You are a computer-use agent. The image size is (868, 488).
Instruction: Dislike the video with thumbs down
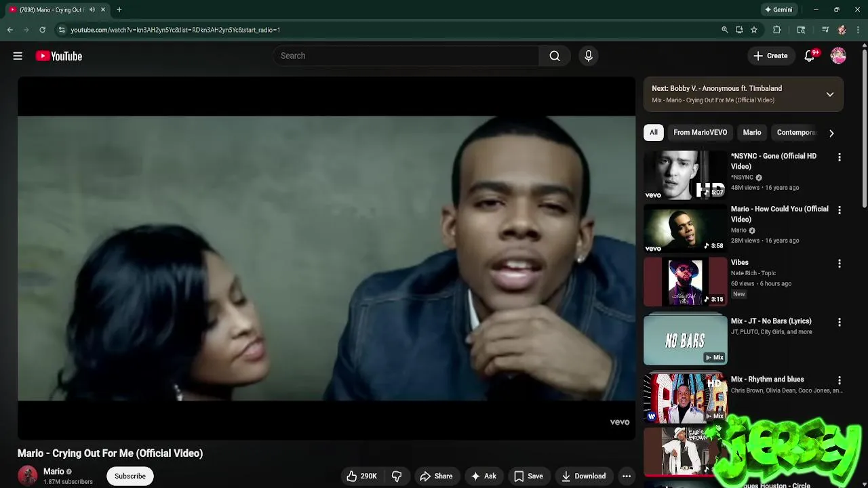point(397,476)
